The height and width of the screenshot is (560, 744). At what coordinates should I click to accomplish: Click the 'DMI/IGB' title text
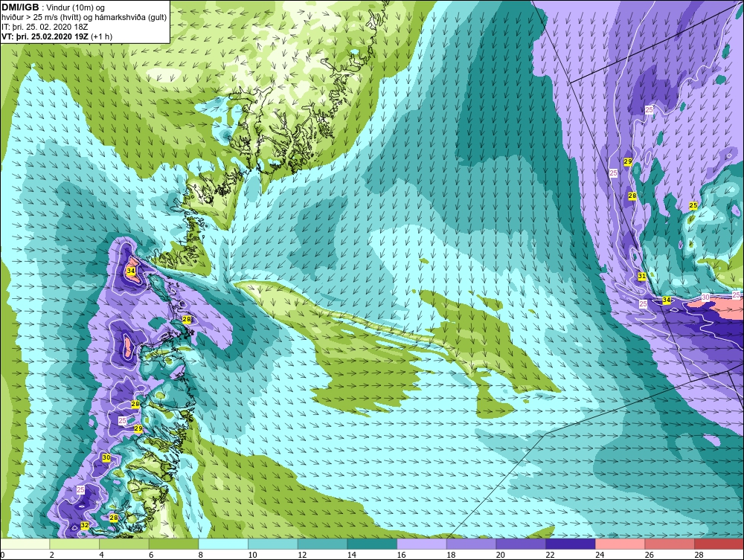coord(20,7)
